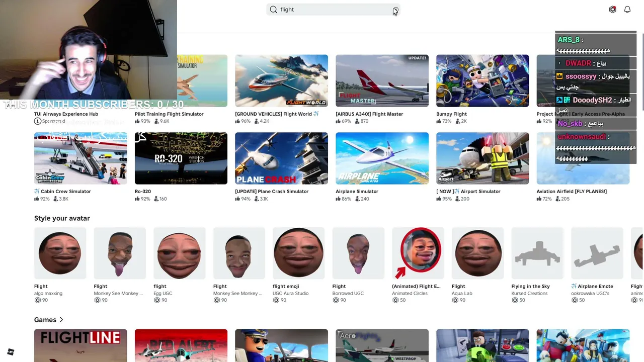Click the magnifier search icon
Image resolution: width=644 pixels, height=362 pixels.
pyautogui.click(x=273, y=10)
